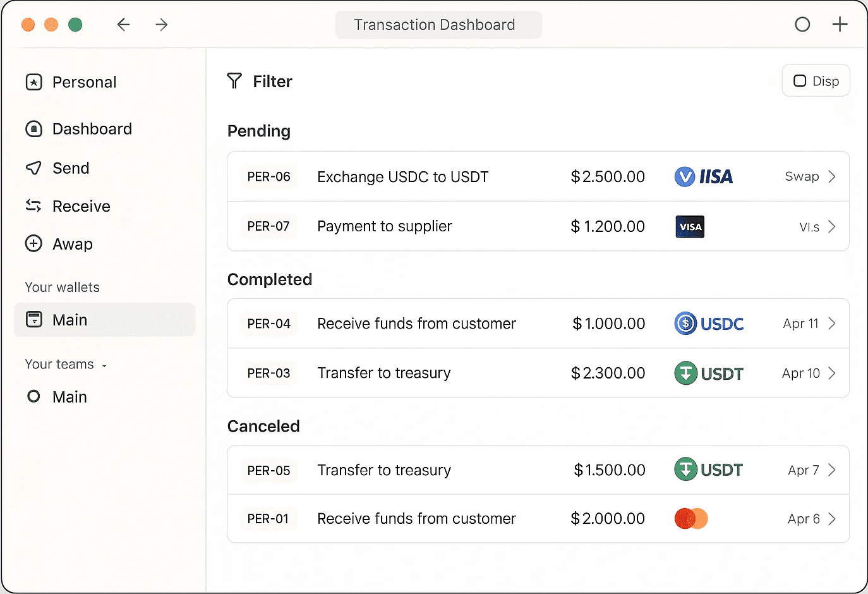Open PER-04 details via chevron
868x594 pixels.
pos(831,324)
